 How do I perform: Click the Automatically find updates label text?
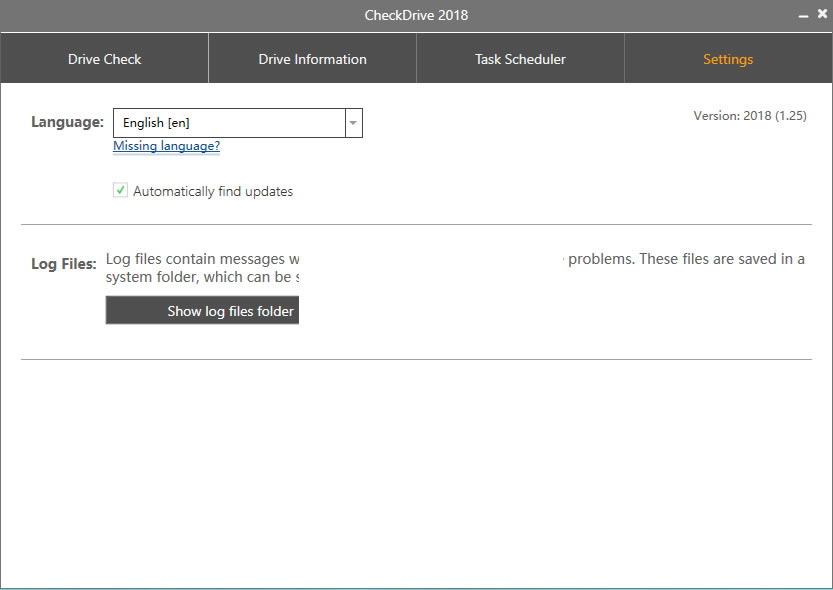pyautogui.click(x=212, y=191)
